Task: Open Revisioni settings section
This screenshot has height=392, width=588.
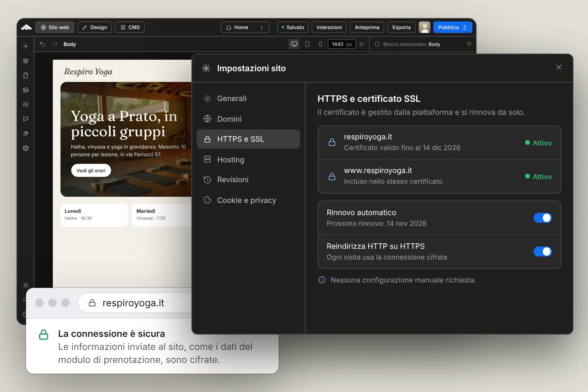Action: [x=248, y=180]
